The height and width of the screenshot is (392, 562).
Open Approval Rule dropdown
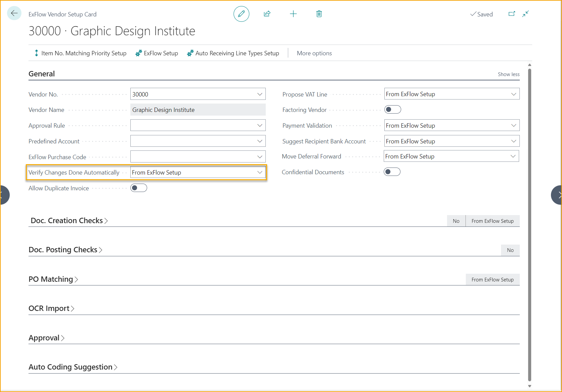(x=260, y=125)
